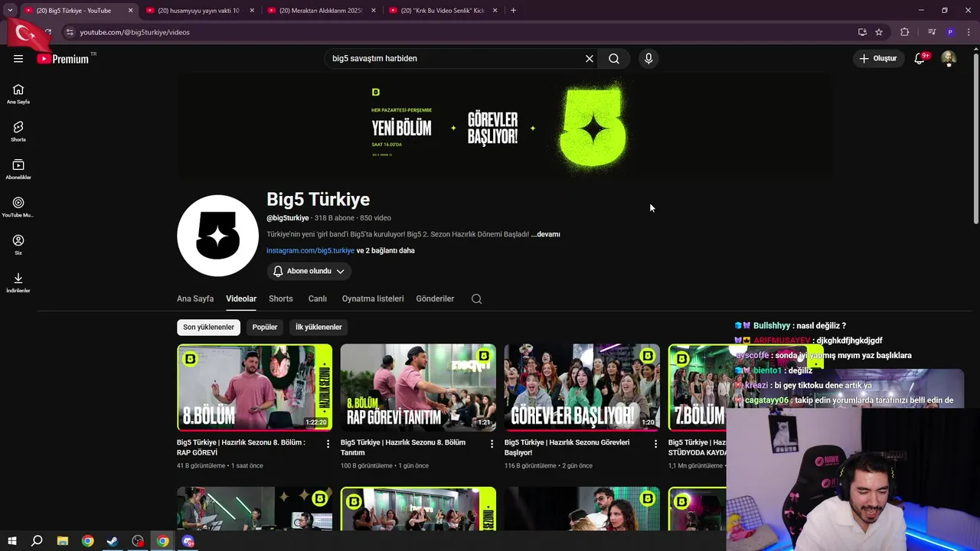Image resolution: width=980 pixels, height=551 pixels.
Task: Open the Rap Görevi Tanıtım video thumbnail
Action: tap(418, 387)
